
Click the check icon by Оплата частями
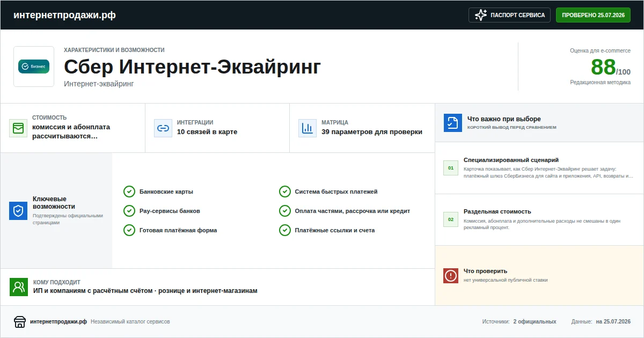coord(285,211)
